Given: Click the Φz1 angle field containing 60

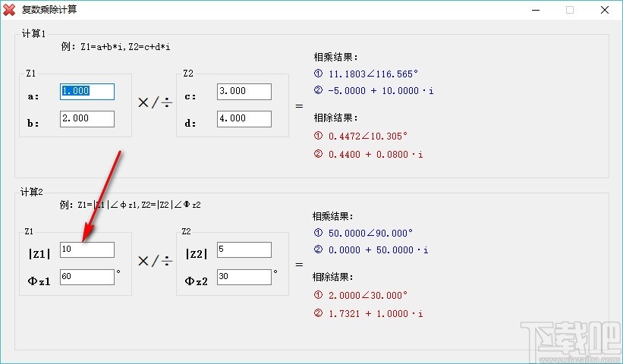Looking at the screenshot, I should (87, 277).
